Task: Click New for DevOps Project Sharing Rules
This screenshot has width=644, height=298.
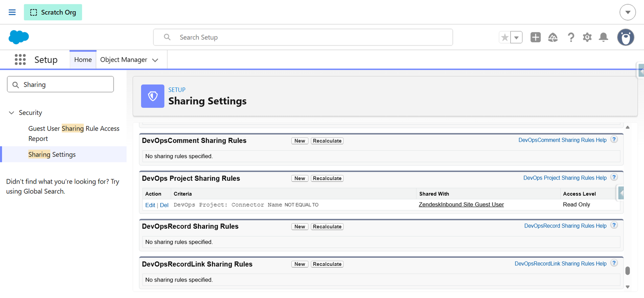Action: coord(300,178)
